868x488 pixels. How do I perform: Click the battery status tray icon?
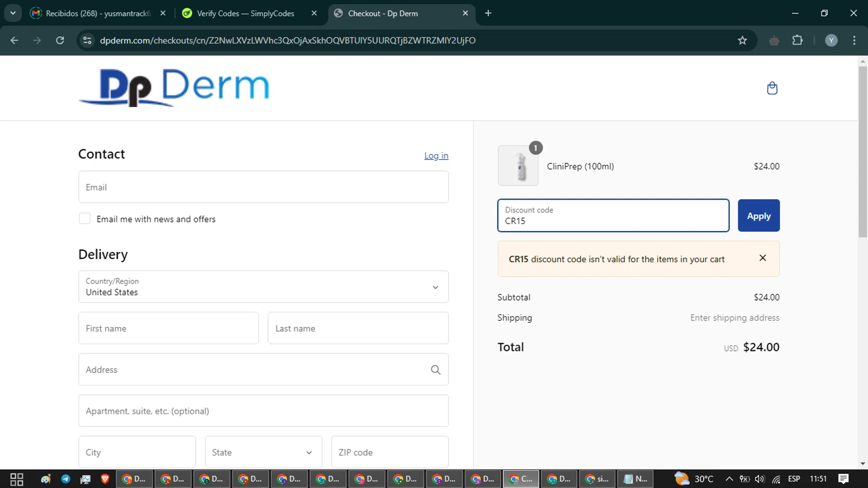(x=745, y=479)
